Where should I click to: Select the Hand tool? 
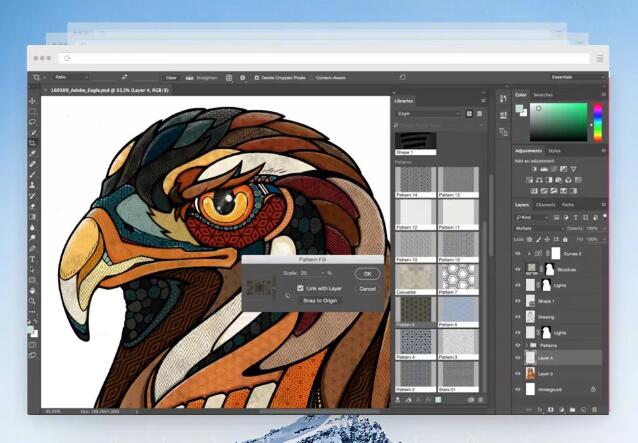(x=33, y=291)
